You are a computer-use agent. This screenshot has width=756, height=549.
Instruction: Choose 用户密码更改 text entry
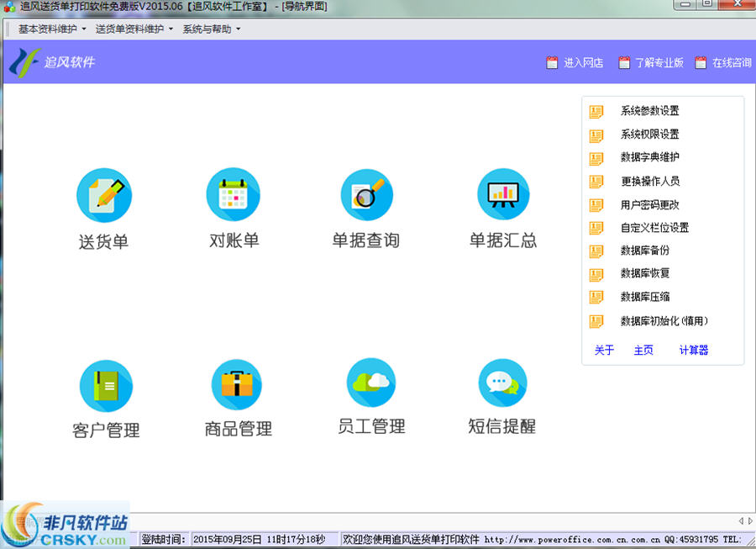pos(649,205)
